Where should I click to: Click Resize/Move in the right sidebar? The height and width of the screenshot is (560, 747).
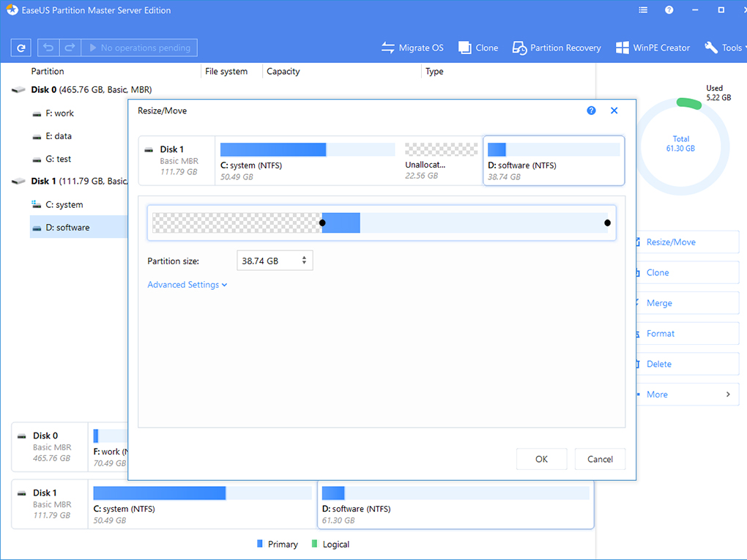(x=688, y=242)
